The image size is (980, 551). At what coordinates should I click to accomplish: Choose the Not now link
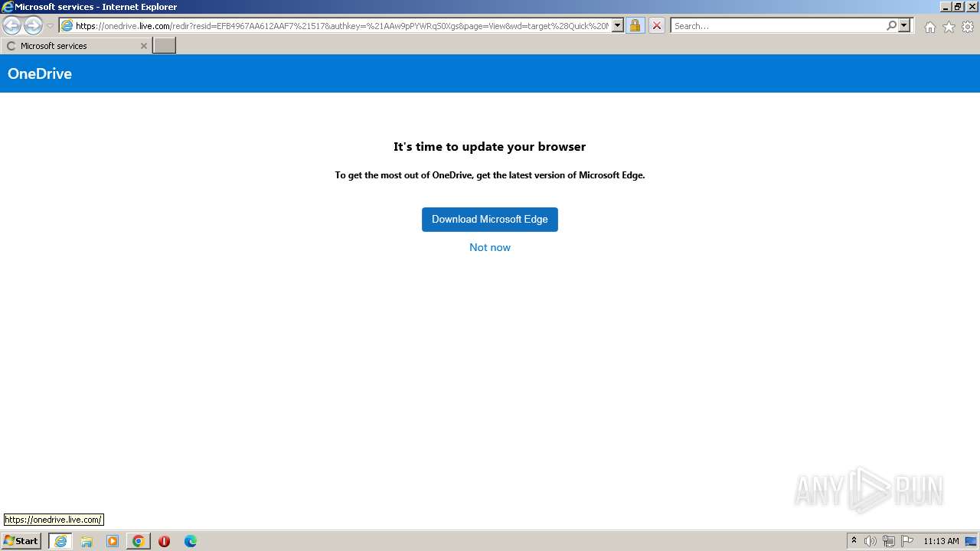(490, 247)
